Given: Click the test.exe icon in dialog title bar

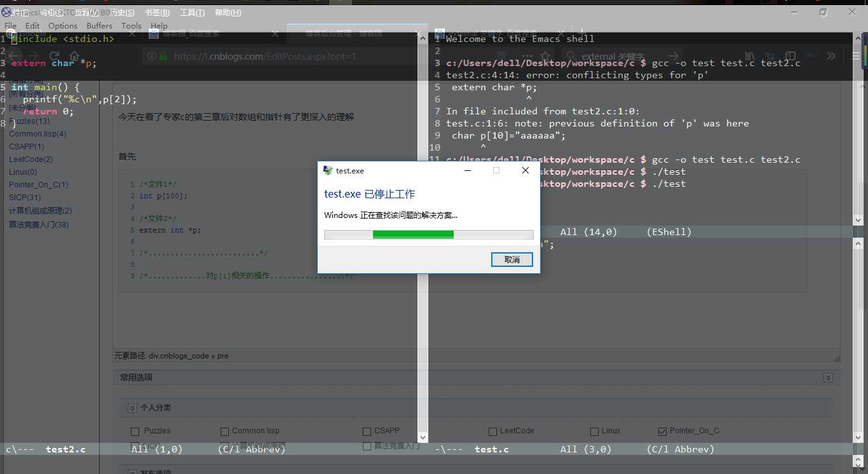Looking at the screenshot, I should pyautogui.click(x=328, y=170).
